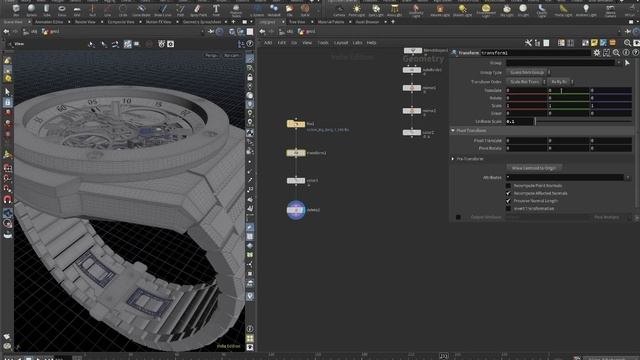Open the network editor Add menu

268,42
